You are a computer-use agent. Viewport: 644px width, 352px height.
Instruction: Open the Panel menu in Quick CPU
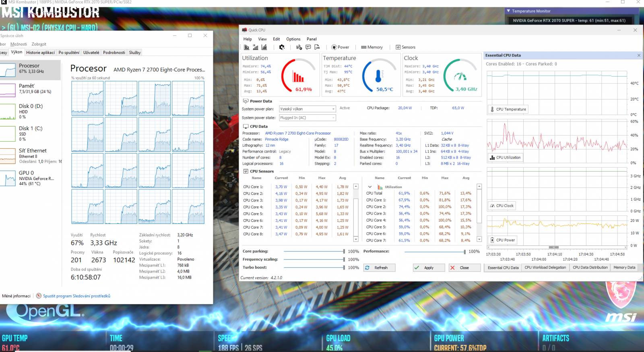coord(312,39)
